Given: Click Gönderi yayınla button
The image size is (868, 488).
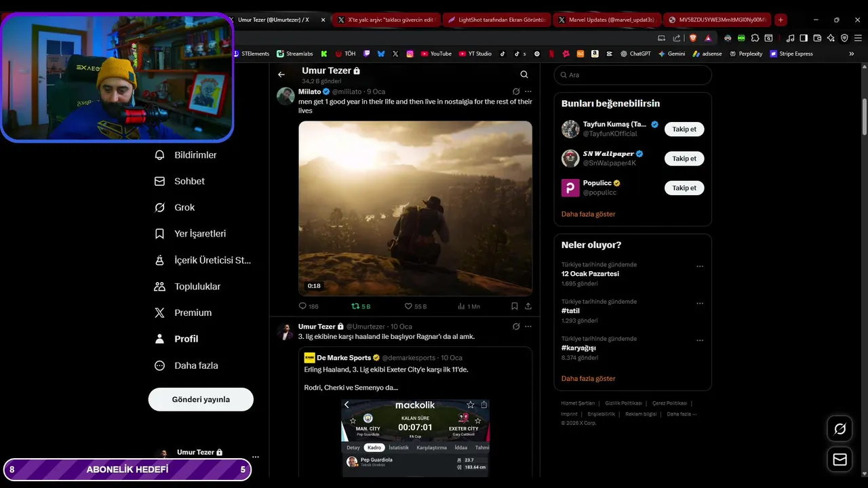Looking at the screenshot, I should point(201,399).
